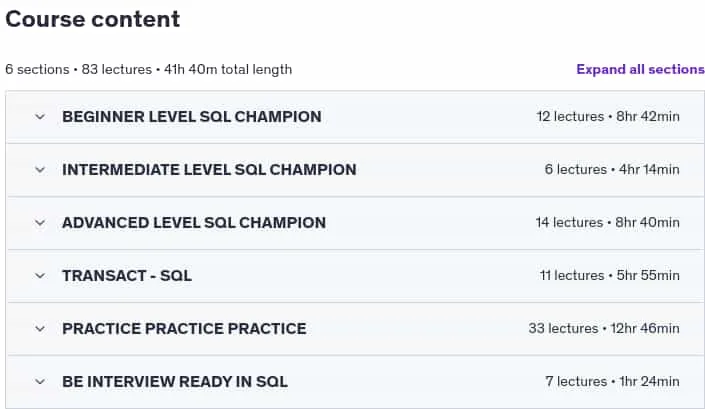Screen dimensions: 705x409
Task: Open the ADVANCED LEVEL SQL CHAMPION title
Action: [194, 223]
